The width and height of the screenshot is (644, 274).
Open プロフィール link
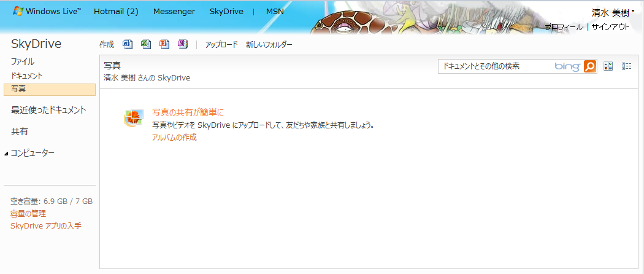pyautogui.click(x=564, y=27)
